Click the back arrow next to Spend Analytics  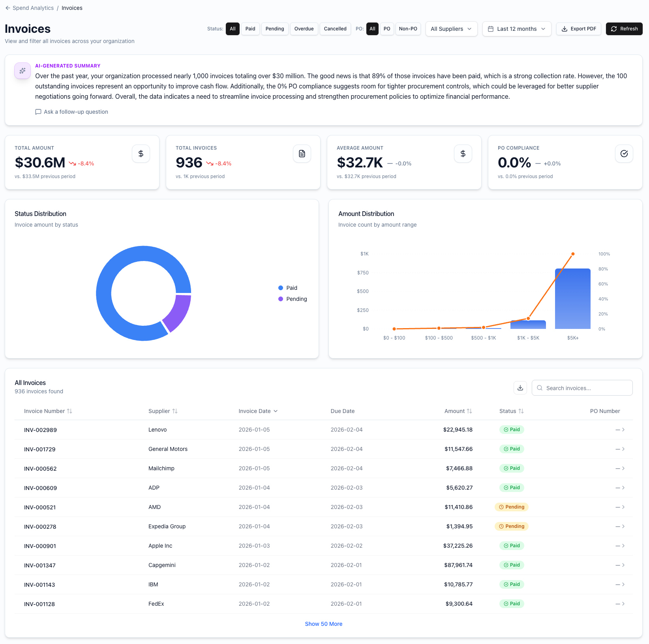tap(8, 8)
